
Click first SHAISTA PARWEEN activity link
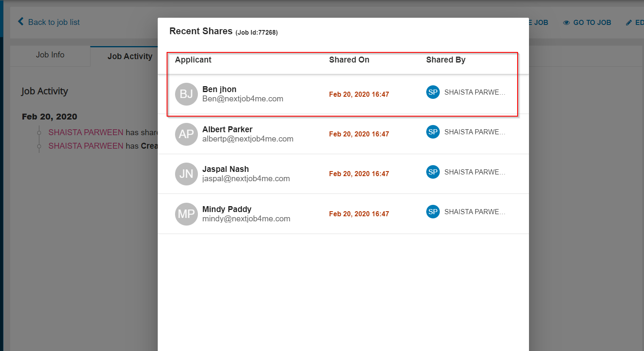pos(86,132)
